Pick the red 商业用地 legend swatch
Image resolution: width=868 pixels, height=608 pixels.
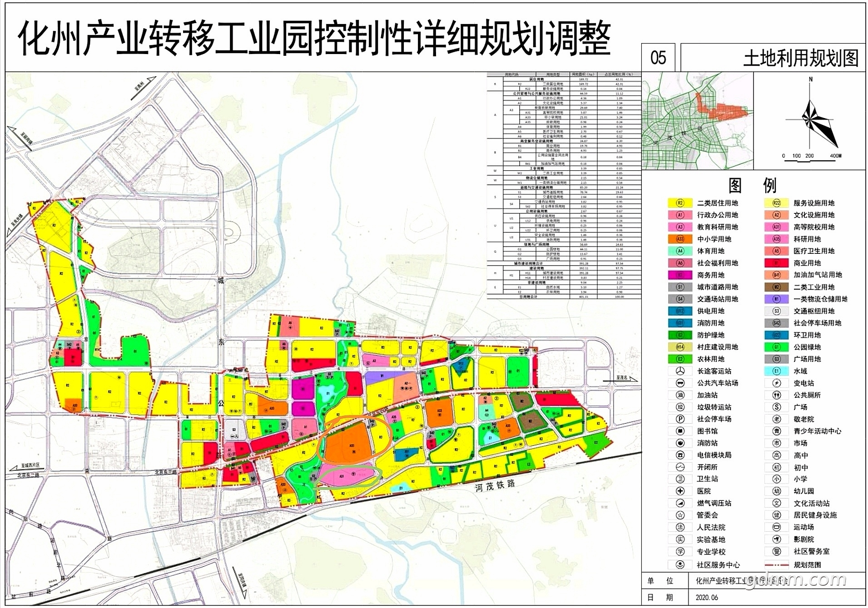pos(776,263)
